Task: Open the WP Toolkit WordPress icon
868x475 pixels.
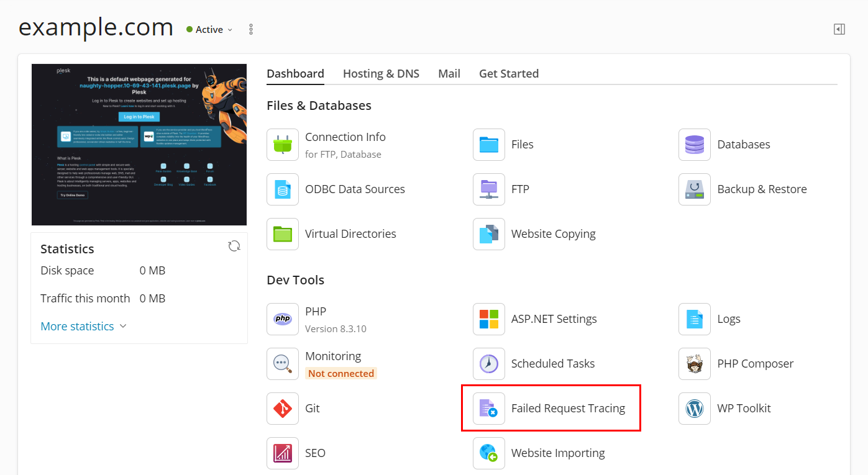Action: click(x=695, y=409)
